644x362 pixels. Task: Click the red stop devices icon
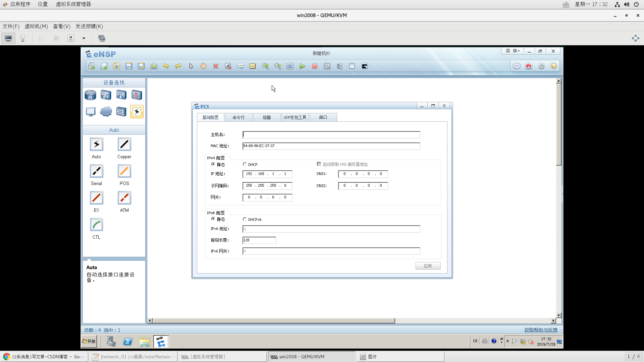click(x=315, y=66)
